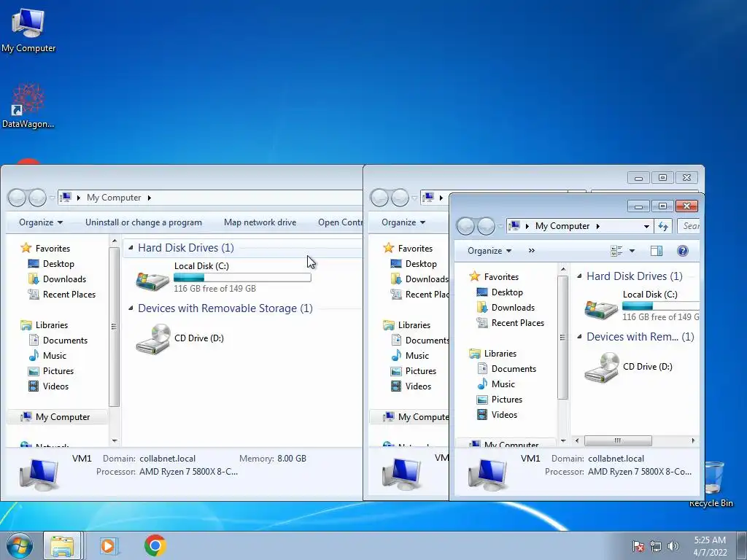This screenshot has height=560, width=747.
Task: Click the Back arrow in the middle window
Action: click(379, 198)
